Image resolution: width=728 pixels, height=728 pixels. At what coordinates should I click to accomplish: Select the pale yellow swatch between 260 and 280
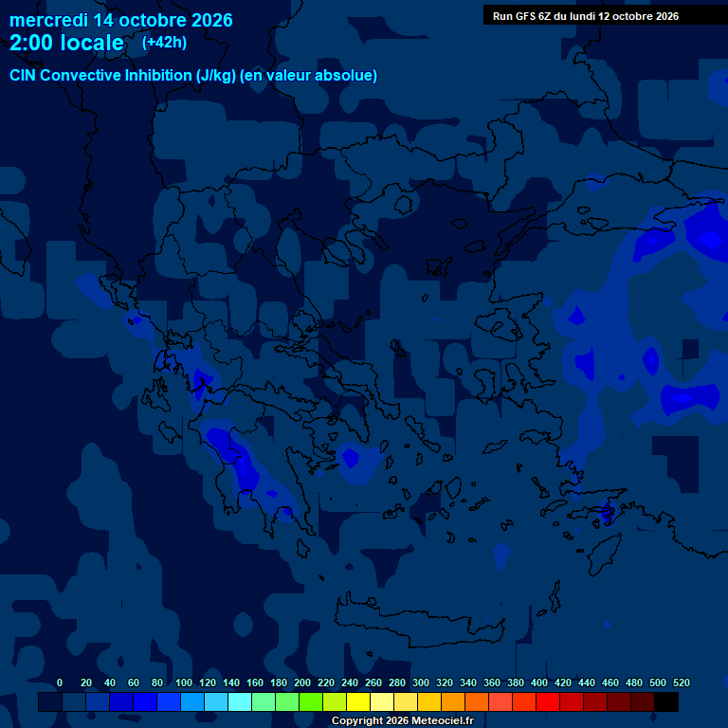tap(382, 702)
